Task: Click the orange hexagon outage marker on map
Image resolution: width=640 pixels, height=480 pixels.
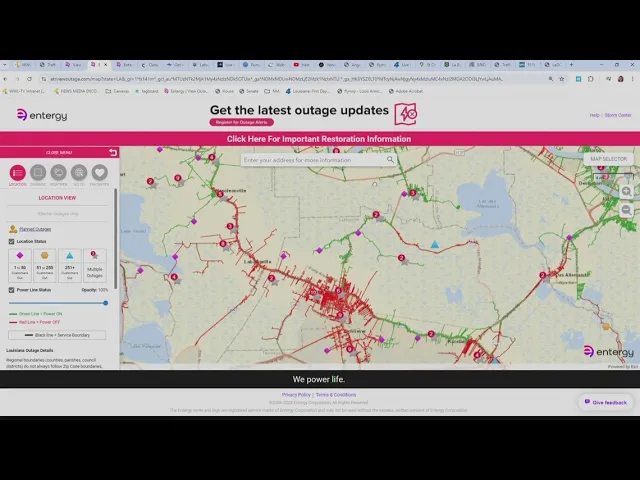Action: tap(606, 326)
